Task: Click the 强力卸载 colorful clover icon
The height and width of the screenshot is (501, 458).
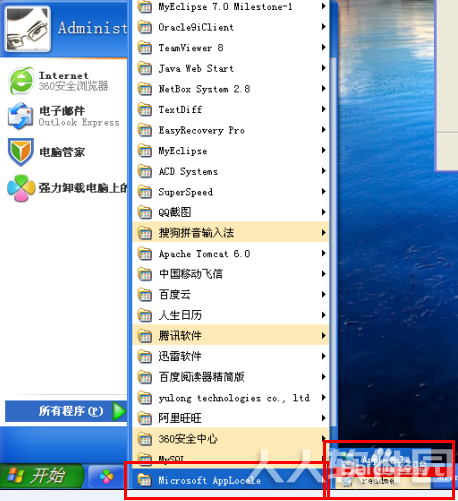Action: tap(21, 188)
